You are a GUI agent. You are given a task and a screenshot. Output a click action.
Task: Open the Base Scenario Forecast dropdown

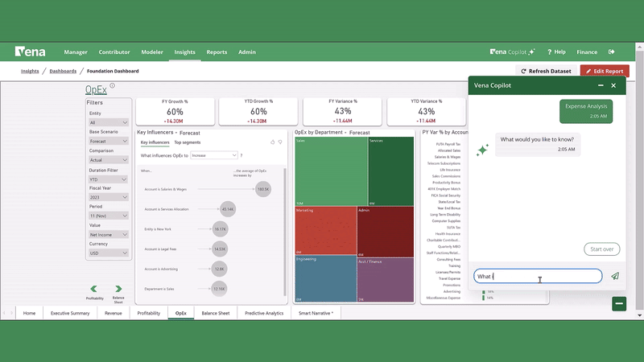pyautogui.click(x=109, y=141)
